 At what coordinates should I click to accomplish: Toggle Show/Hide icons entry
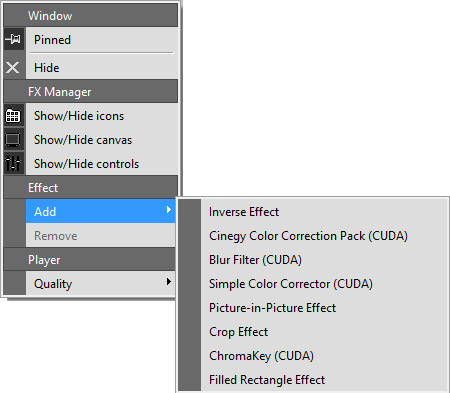101,116
